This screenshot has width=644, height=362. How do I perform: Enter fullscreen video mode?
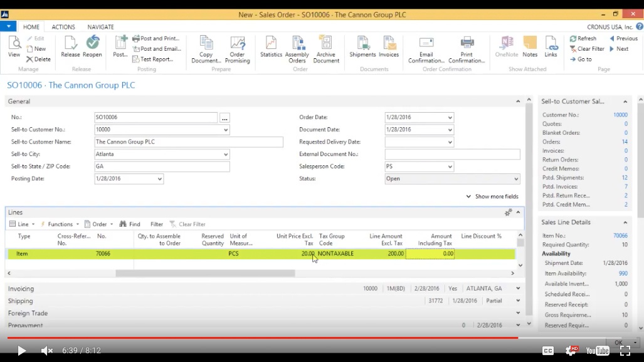pyautogui.click(x=625, y=351)
